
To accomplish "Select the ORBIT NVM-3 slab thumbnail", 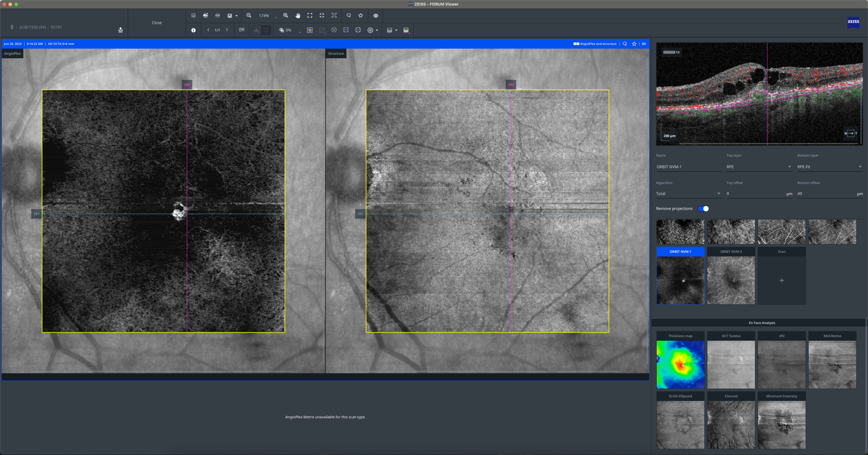I will tap(731, 276).
